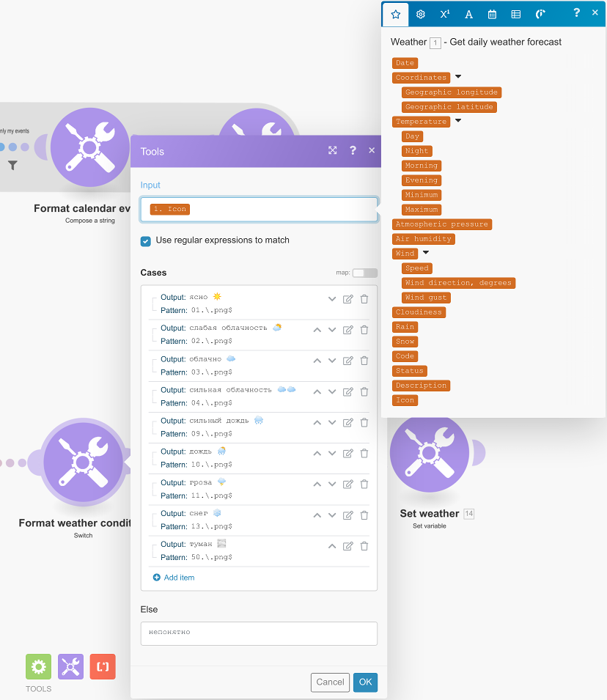Insert the Description variable
Image resolution: width=607 pixels, height=700 pixels.
[x=421, y=386]
